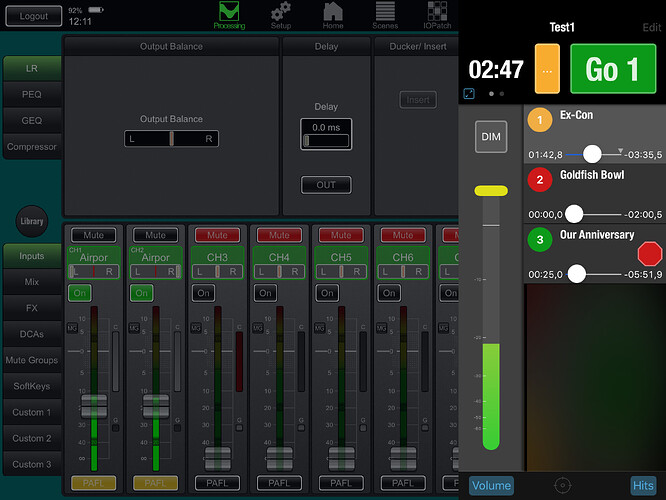Open the Custom 1 layer tab
The height and width of the screenshot is (500, 666).
pyautogui.click(x=32, y=412)
